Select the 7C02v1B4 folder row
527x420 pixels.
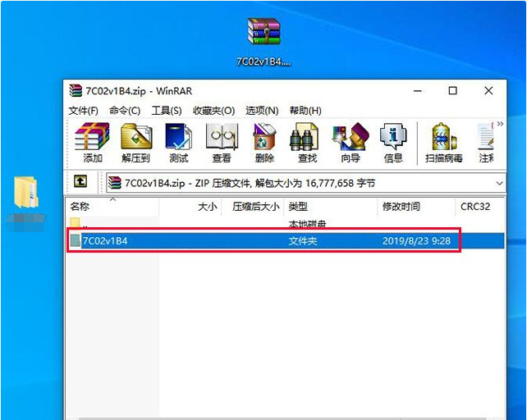tap(286, 240)
